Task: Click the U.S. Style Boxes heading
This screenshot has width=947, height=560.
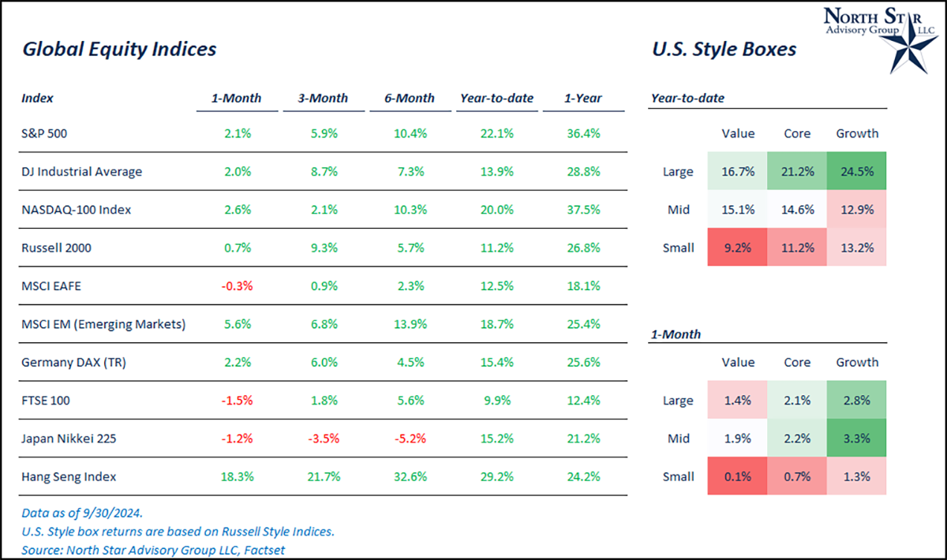Action: (x=724, y=49)
